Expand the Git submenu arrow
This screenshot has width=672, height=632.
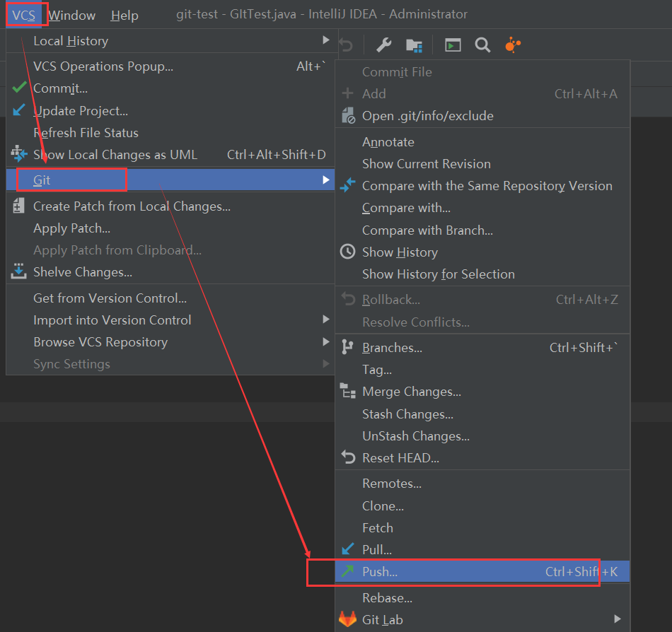(x=325, y=180)
